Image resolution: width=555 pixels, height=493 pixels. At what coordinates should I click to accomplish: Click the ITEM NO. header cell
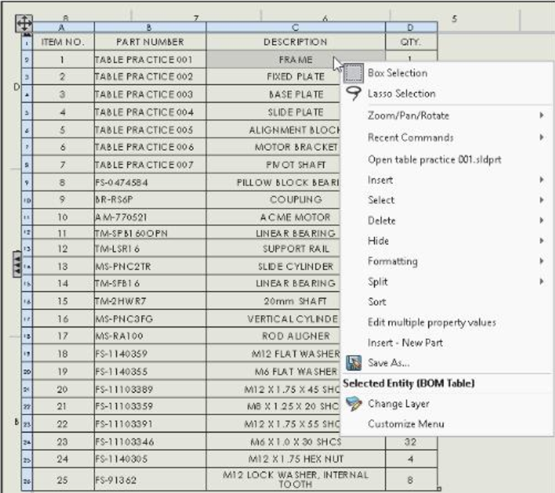(63, 42)
